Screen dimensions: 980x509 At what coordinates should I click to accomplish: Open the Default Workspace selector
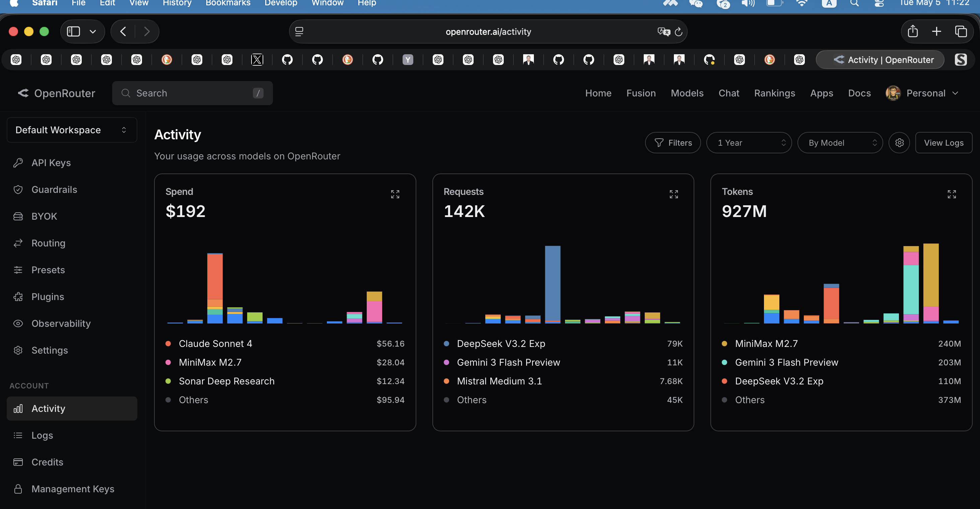point(72,130)
